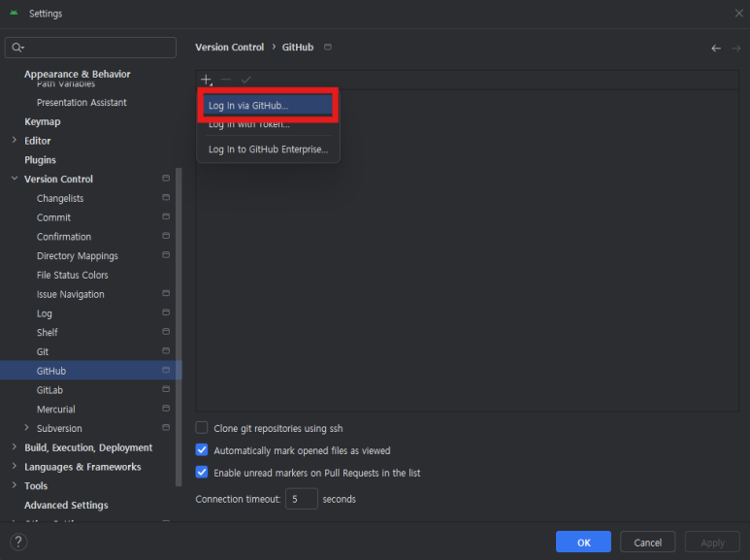Choose Log In via GitHub option
750x560 pixels.
(x=268, y=105)
